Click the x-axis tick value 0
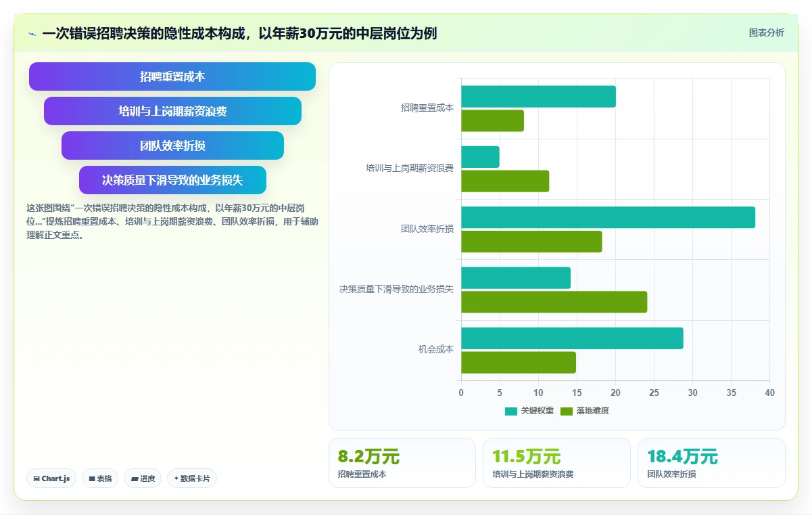Screen dimensions: 812x515 tap(461, 393)
